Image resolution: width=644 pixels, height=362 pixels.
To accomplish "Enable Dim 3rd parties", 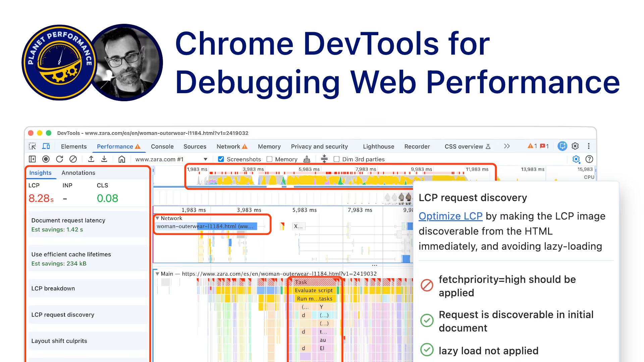I will [x=336, y=159].
